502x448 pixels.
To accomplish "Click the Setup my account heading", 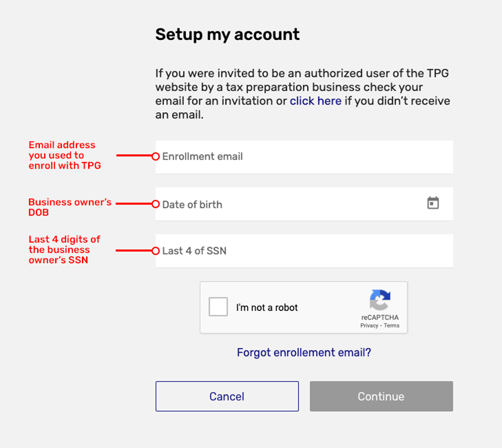I will pyautogui.click(x=227, y=34).
